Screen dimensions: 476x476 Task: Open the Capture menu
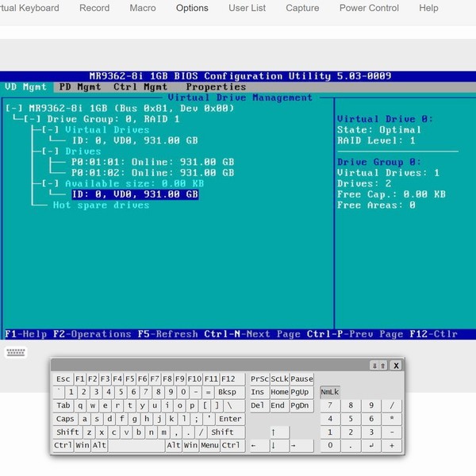[x=302, y=8]
